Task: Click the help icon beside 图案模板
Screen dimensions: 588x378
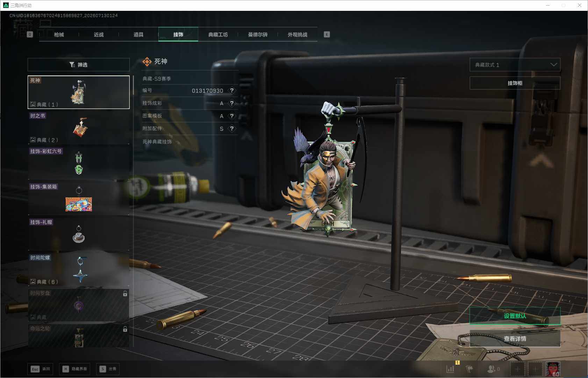Action: point(232,116)
